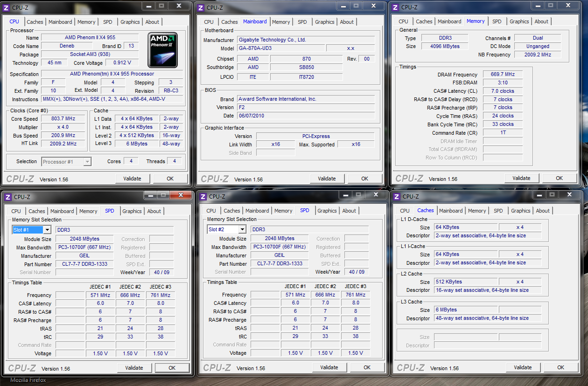Click Validate in the Mainboard info window
588x386 pixels.
coord(327,179)
